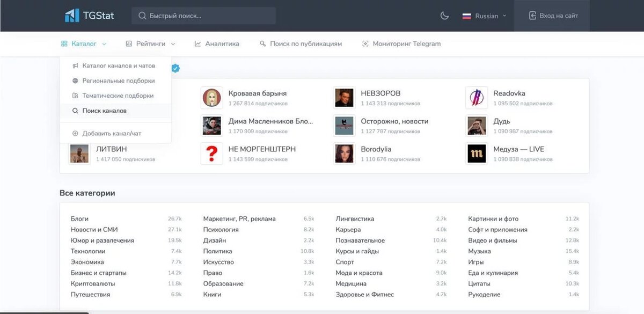Click the verified checkmark badge
Viewport: 644px width, 314px height.
pyautogui.click(x=175, y=68)
